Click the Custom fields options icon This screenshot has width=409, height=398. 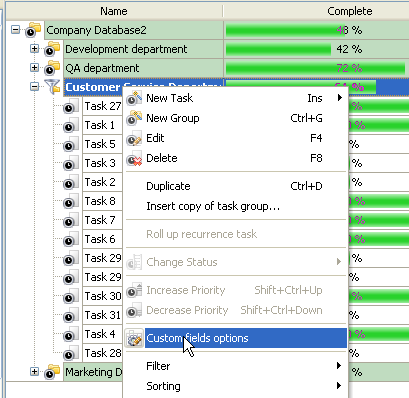click(x=134, y=338)
